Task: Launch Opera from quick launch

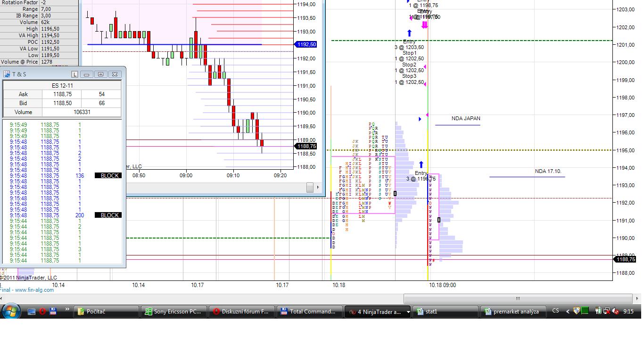Action: coord(42,312)
